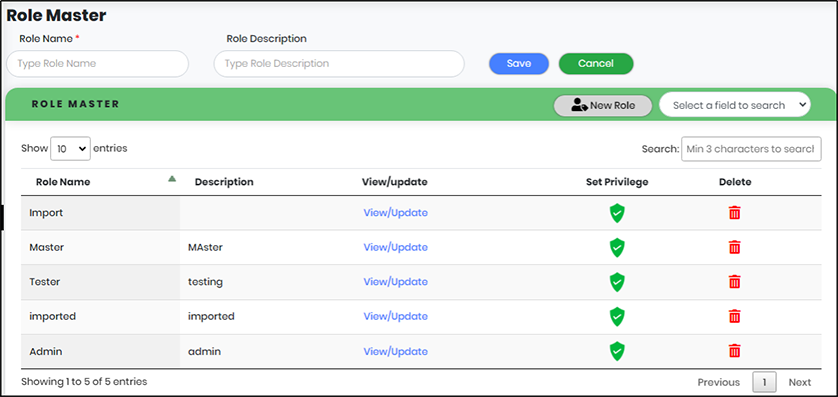Open View/Update link for Import role
Viewport: 838px width, 397px height.
point(395,213)
